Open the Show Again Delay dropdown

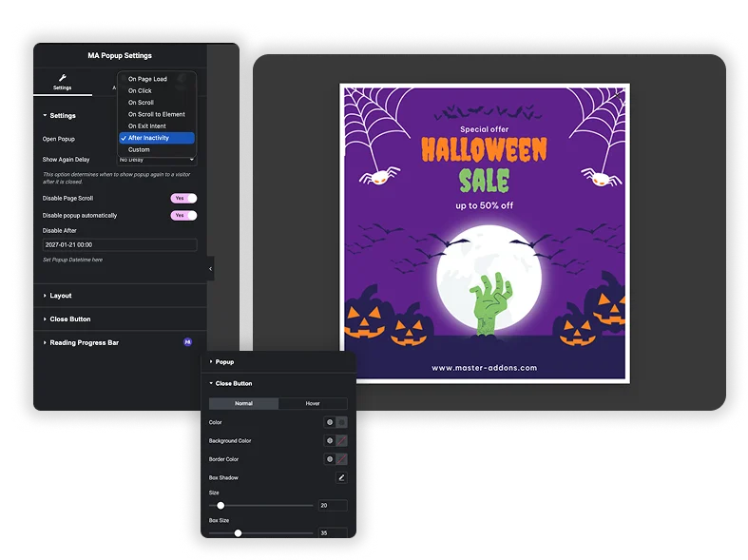(157, 160)
